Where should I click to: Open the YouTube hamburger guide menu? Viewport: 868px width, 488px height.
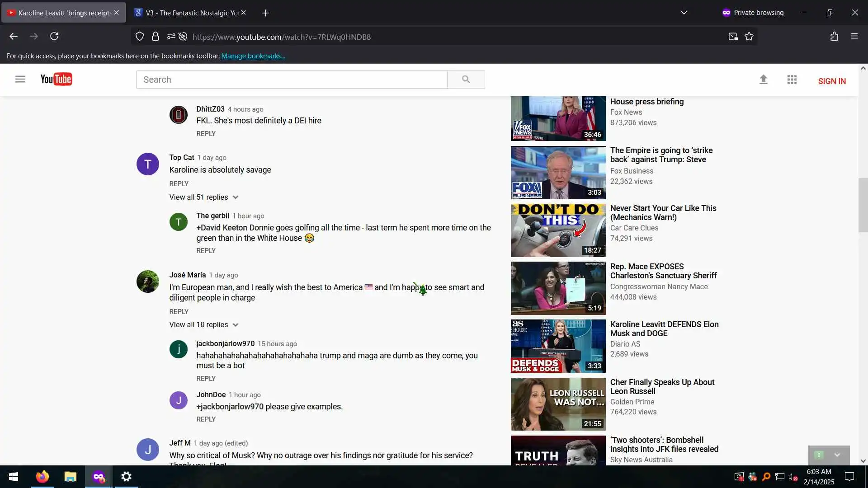click(x=20, y=80)
